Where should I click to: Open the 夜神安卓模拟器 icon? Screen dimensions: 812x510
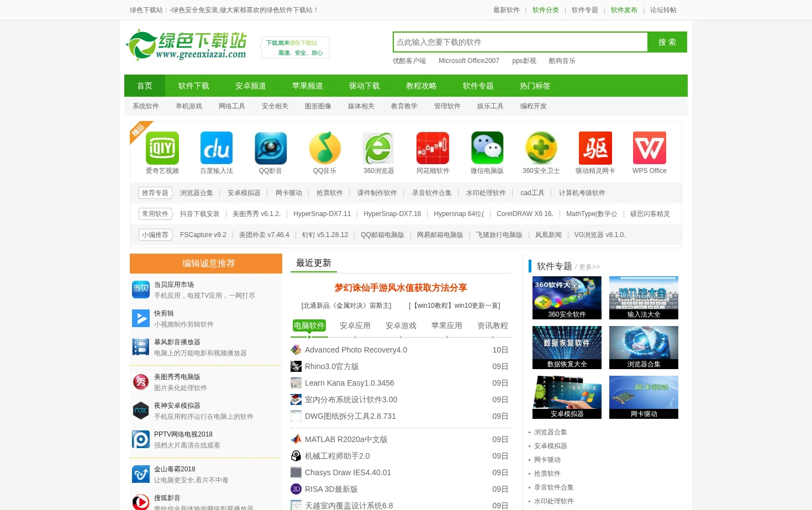click(x=141, y=411)
